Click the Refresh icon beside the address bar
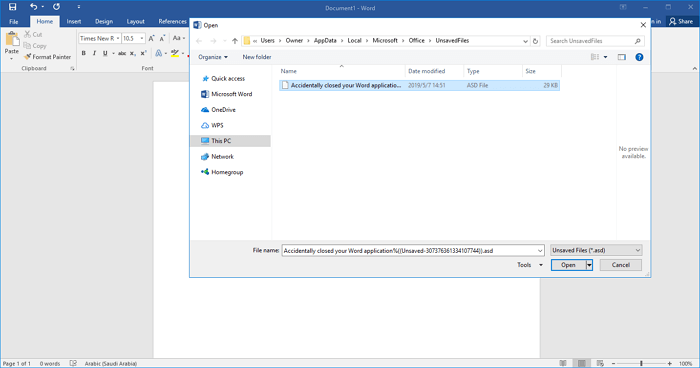The width and height of the screenshot is (700, 368). [x=535, y=41]
